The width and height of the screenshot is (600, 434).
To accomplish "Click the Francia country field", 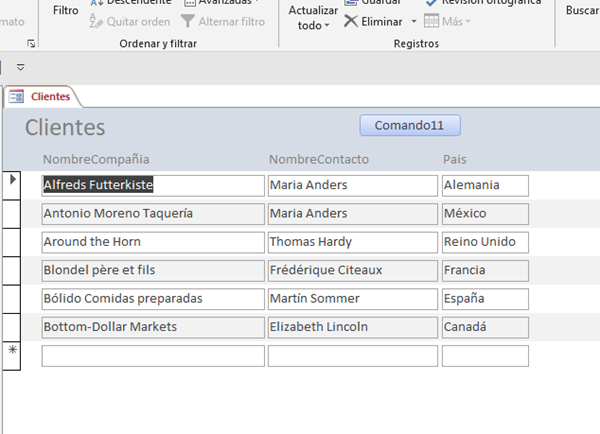I will [485, 271].
